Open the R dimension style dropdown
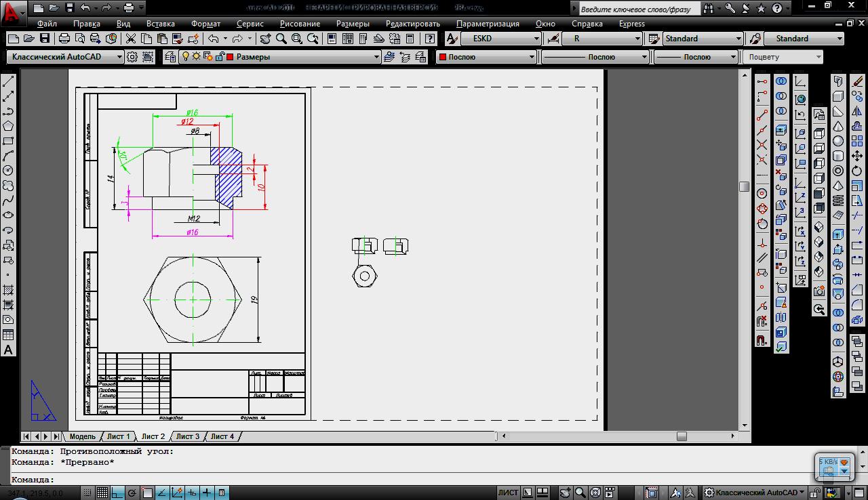The image size is (868, 500). [602, 39]
